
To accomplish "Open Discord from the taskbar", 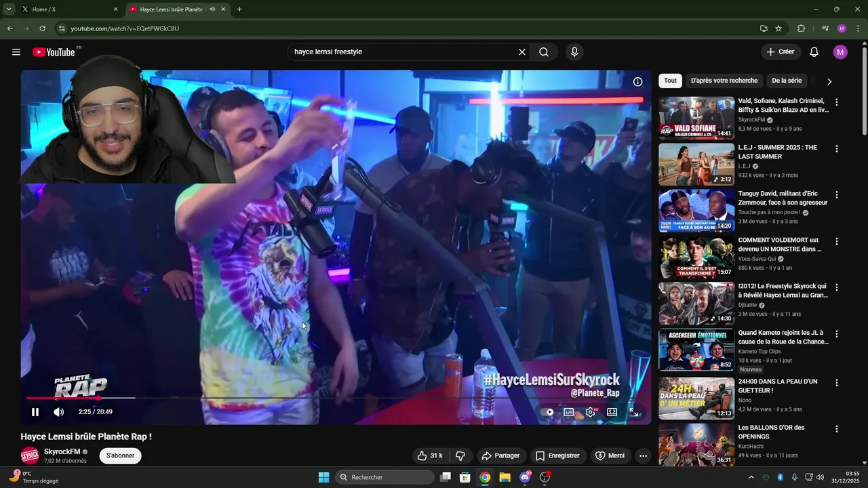I will coord(525,477).
